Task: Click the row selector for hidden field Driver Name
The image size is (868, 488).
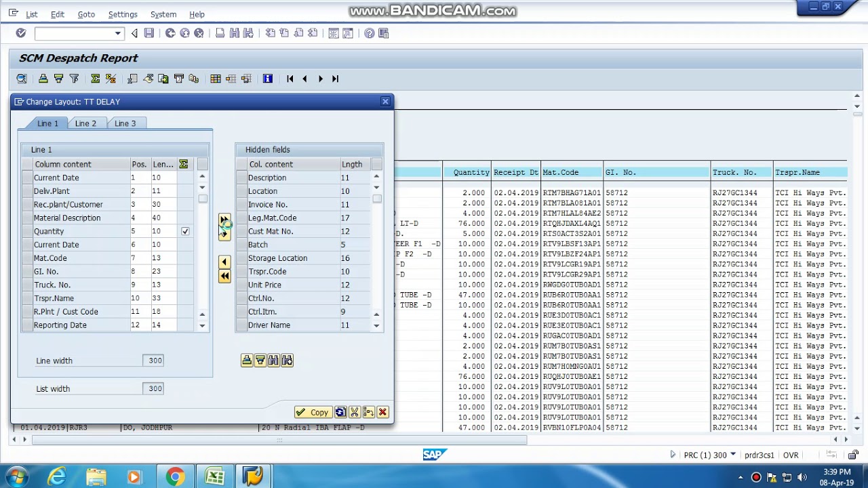Action: [x=241, y=325]
